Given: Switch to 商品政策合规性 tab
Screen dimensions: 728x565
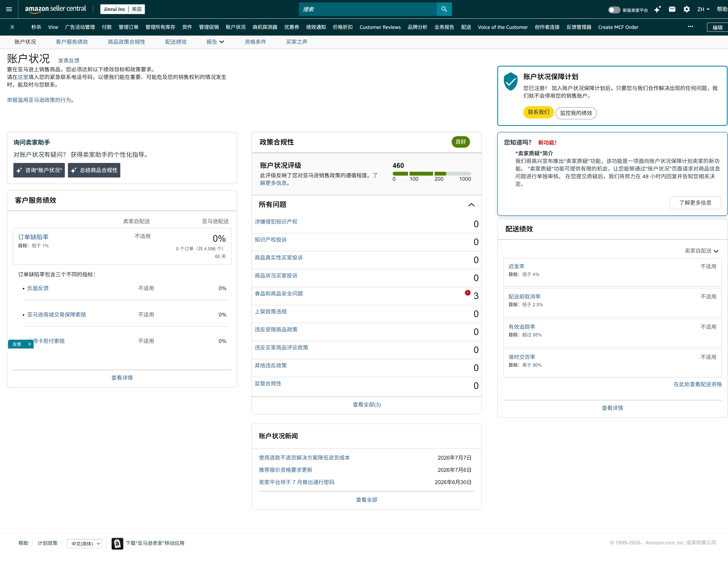Looking at the screenshot, I should point(126,42).
